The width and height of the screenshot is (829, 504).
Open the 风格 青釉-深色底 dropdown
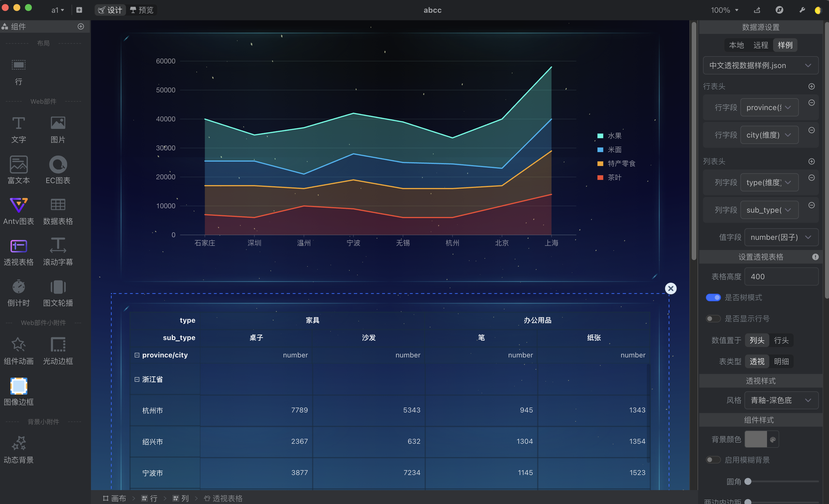(781, 400)
